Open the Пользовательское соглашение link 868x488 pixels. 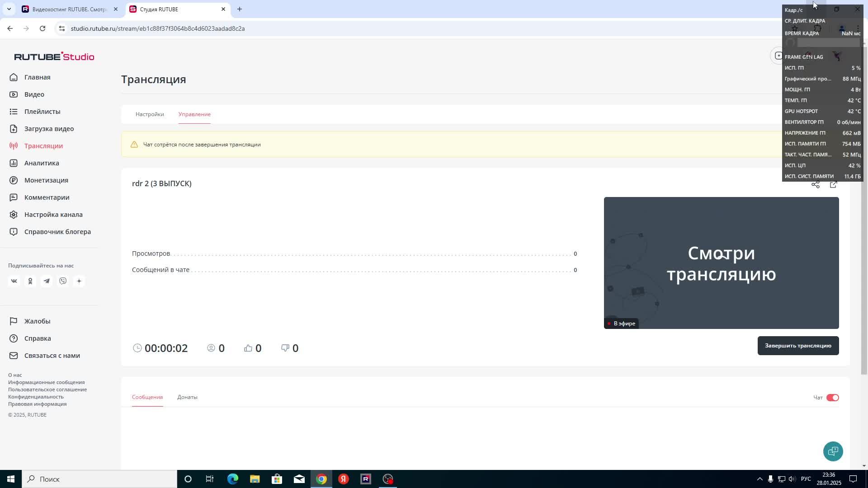pyautogui.click(x=47, y=389)
